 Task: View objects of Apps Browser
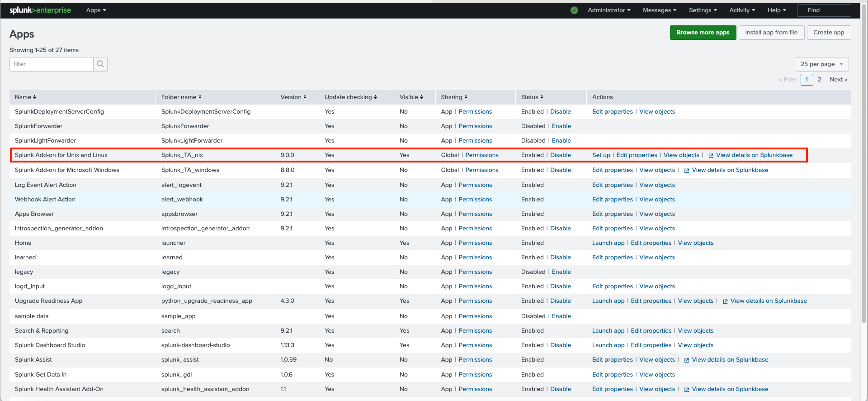[657, 214]
